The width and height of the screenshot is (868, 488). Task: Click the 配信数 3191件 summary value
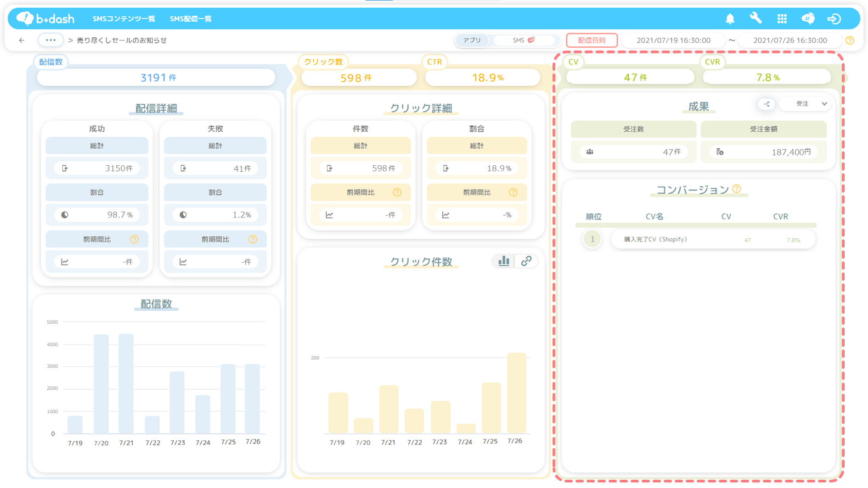(156, 78)
